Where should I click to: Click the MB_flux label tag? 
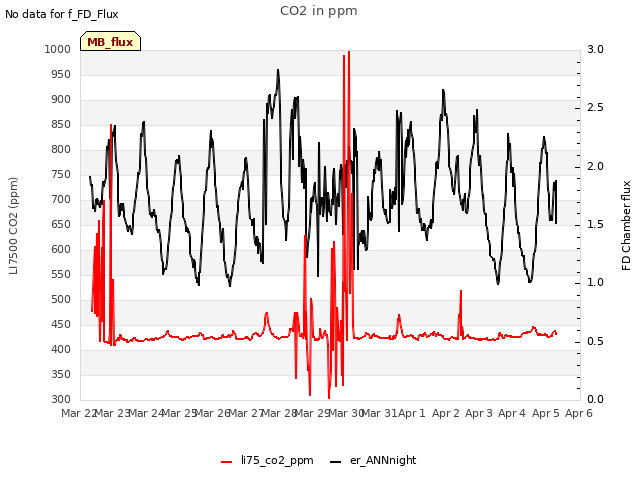(x=110, y=41)
